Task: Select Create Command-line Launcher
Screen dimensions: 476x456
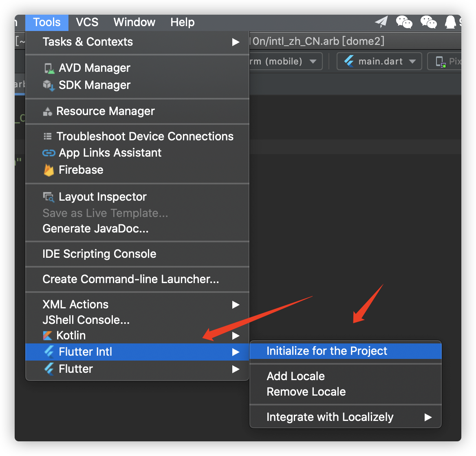Action: click(137, 279)
